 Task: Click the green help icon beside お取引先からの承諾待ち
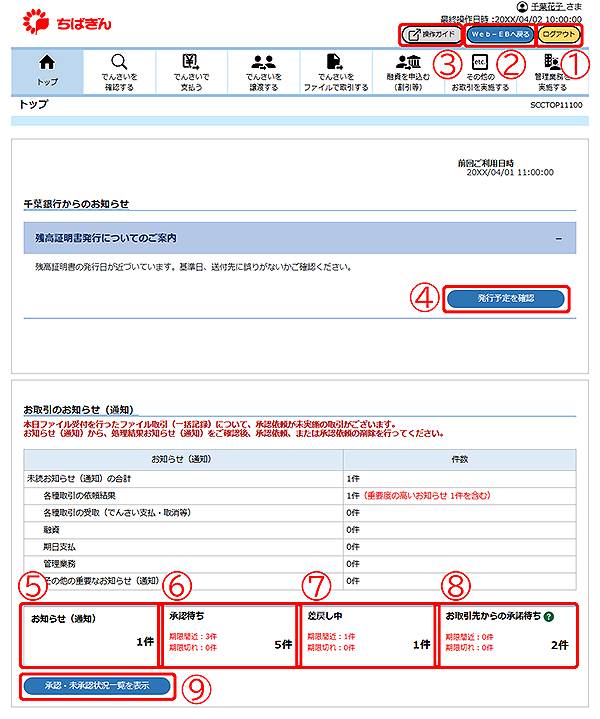coord(549,616)
